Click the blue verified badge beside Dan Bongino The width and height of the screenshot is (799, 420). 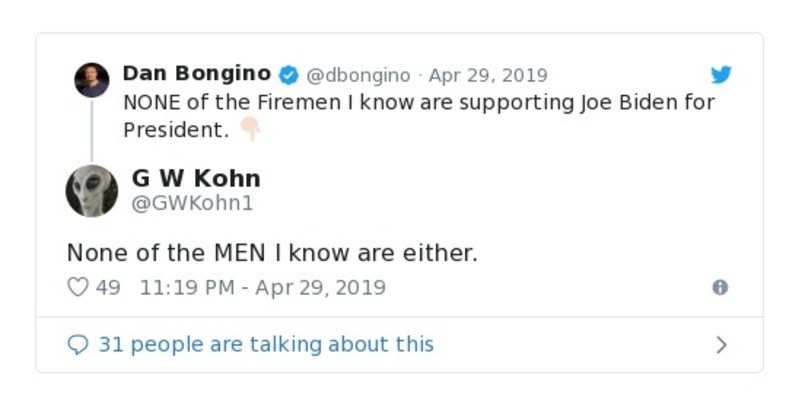[288, 75]
